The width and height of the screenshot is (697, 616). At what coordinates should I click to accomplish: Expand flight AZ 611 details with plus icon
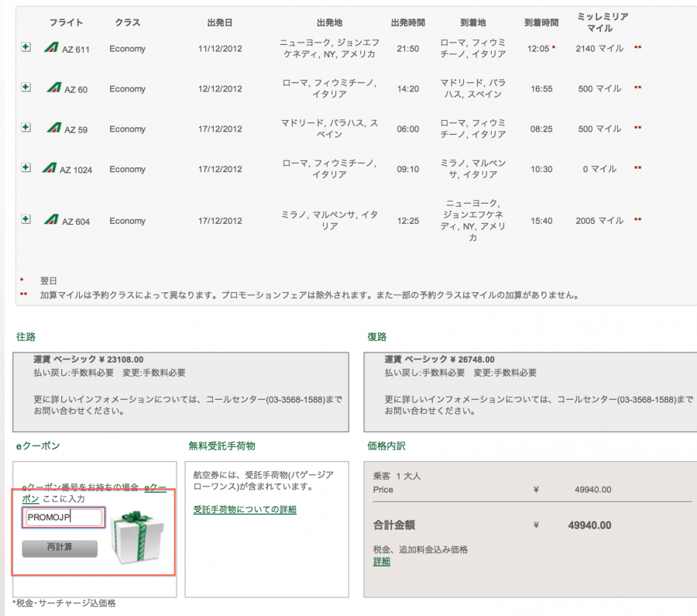pyautogui.click(x=26, y=47)
